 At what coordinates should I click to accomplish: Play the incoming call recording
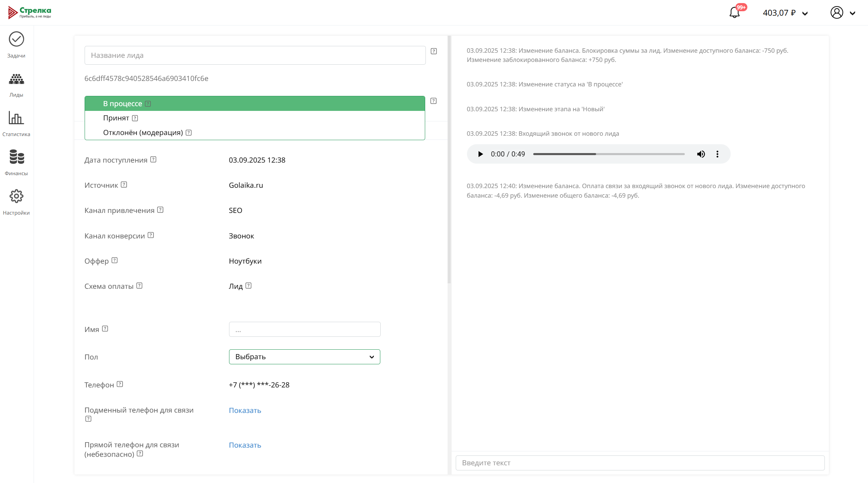pos(480,154)
